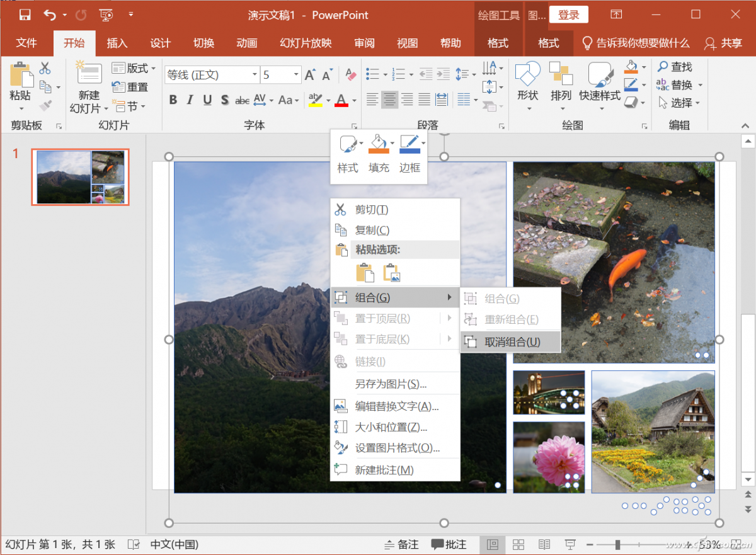Increase list indent level icon
Screen dimensions: 756x555
[444, 74]
